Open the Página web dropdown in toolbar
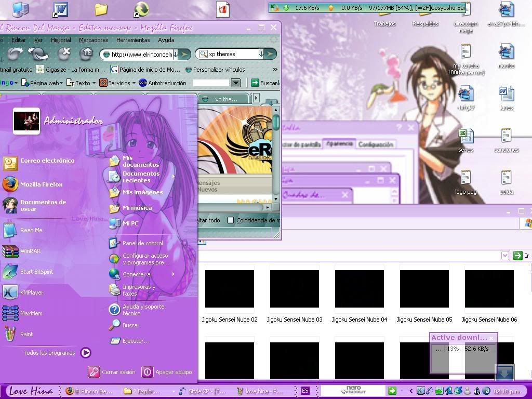This screenshot has height=399, width=532. click(42, 83)
